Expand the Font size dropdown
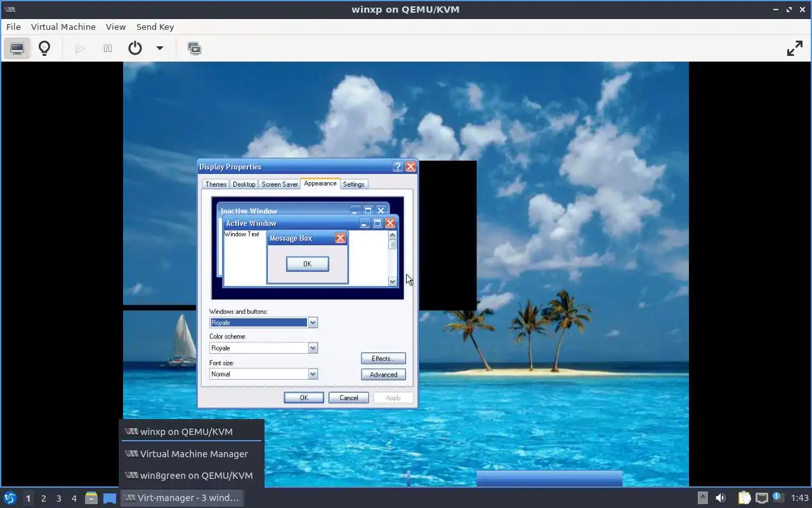Viewport: 812px width, 508px height. 313,374
